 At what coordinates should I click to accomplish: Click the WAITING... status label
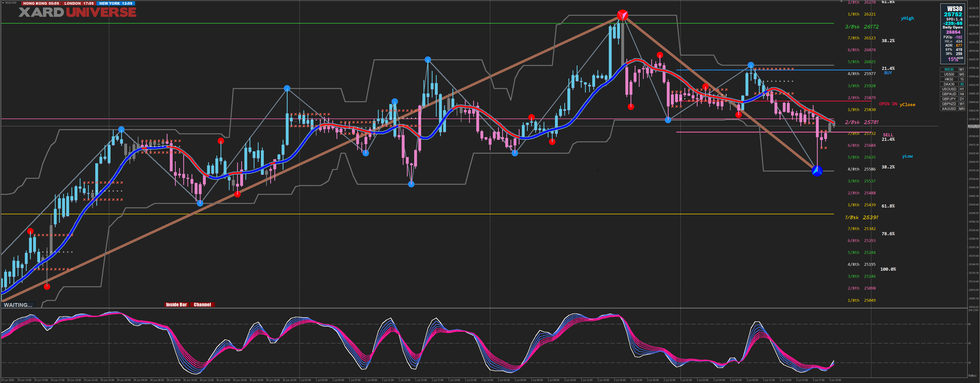click(18, 305)
